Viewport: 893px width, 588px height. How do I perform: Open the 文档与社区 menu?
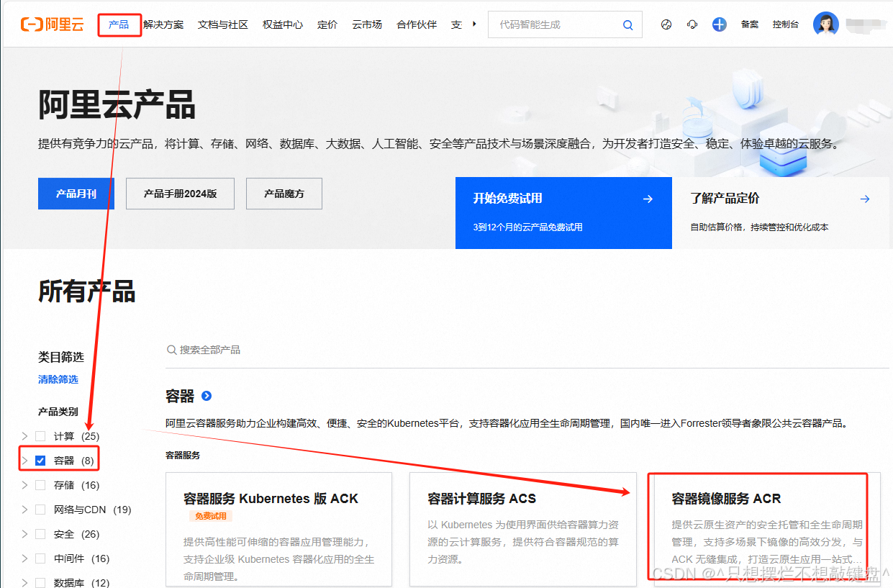[x=223, y=24]
